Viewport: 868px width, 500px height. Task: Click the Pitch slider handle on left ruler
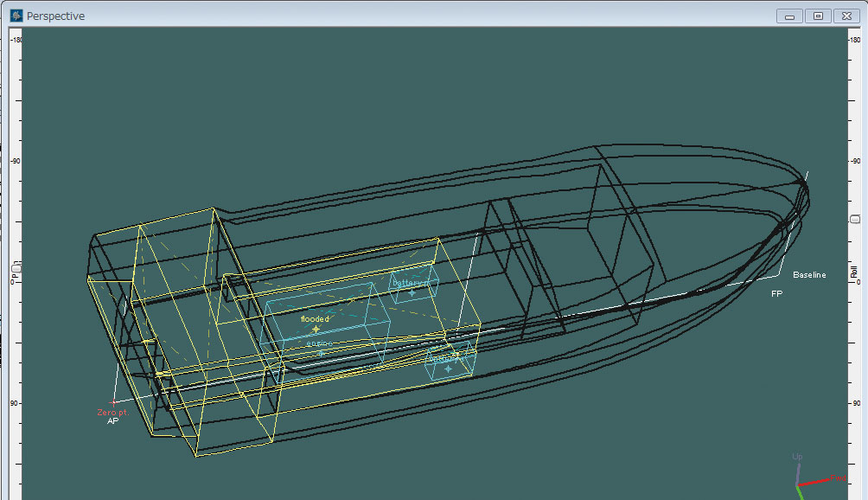(16, 268)
